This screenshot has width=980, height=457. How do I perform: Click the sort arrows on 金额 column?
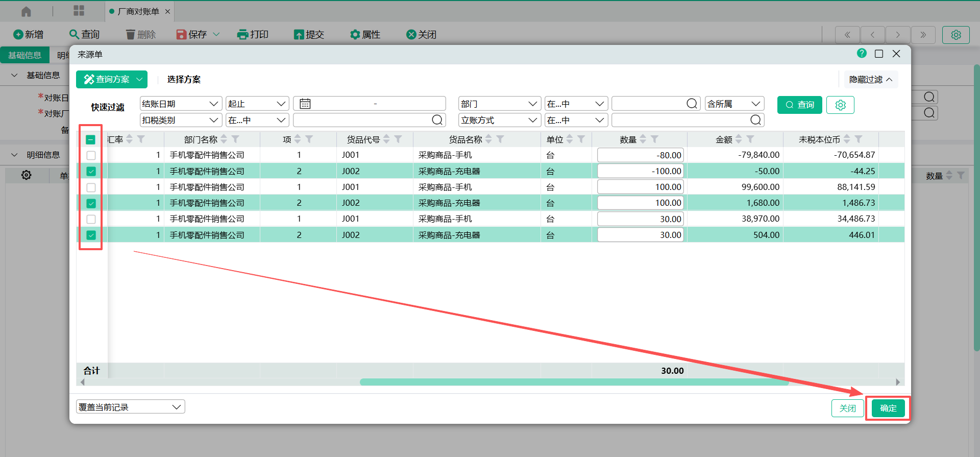(738, 139)
